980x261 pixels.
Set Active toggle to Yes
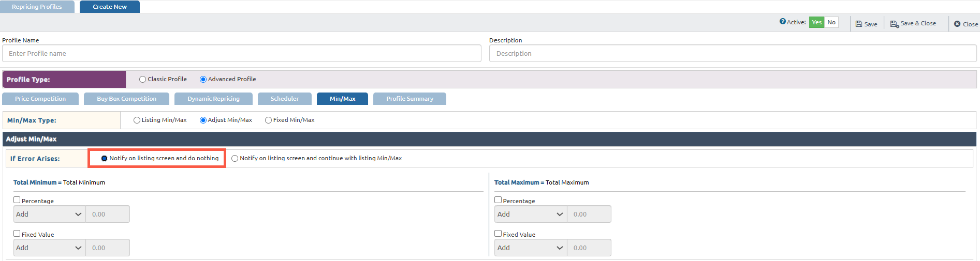816,22
